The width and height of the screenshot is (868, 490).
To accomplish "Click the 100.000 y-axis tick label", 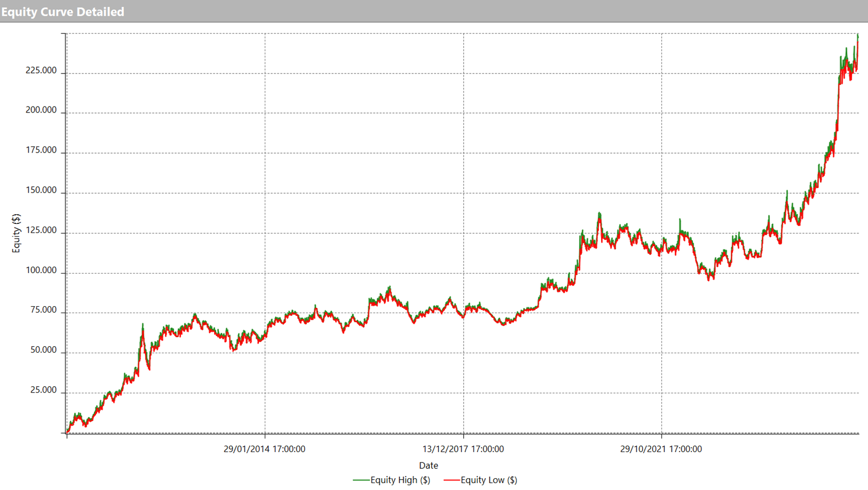I will click(x=41, y=270).
